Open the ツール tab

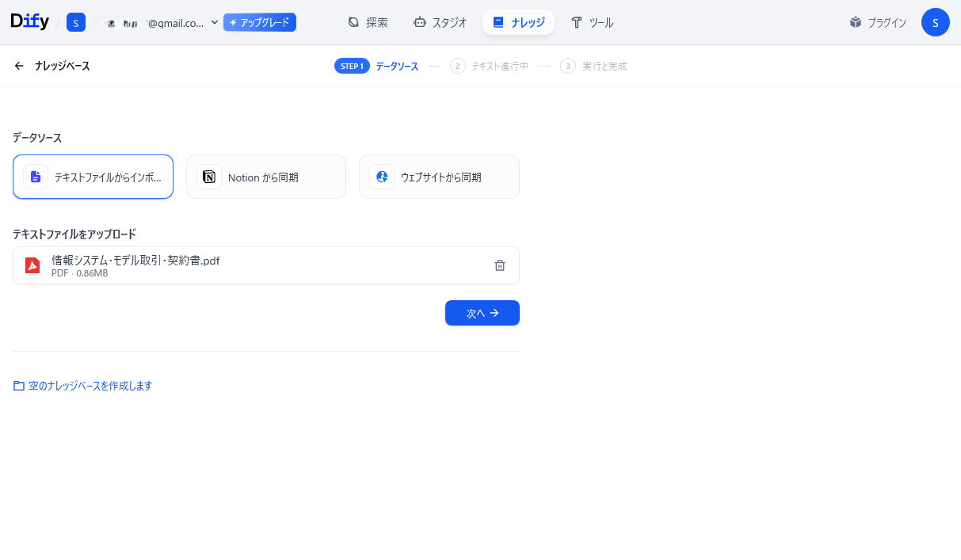tap(592, 22)
